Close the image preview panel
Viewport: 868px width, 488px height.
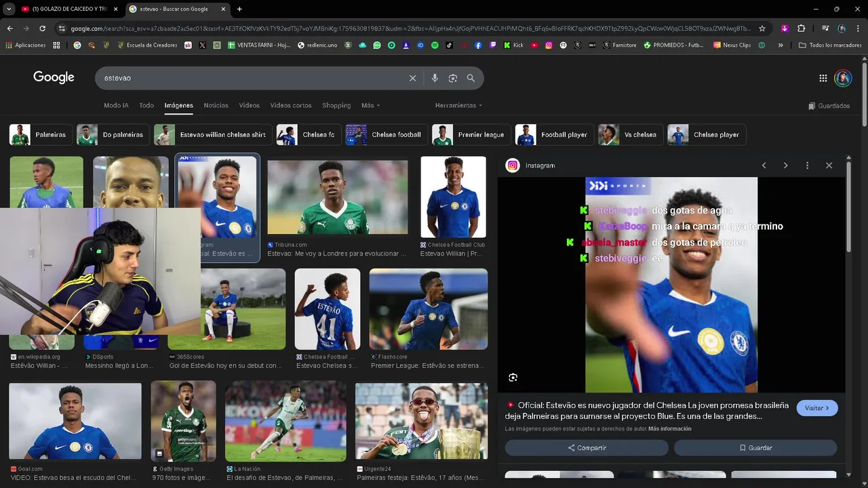(829, 165)
